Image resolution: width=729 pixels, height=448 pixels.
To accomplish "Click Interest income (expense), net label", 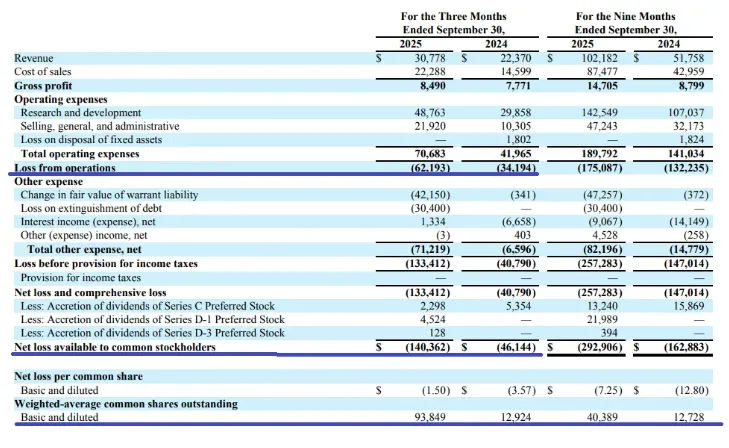I will tap(88, 222).
